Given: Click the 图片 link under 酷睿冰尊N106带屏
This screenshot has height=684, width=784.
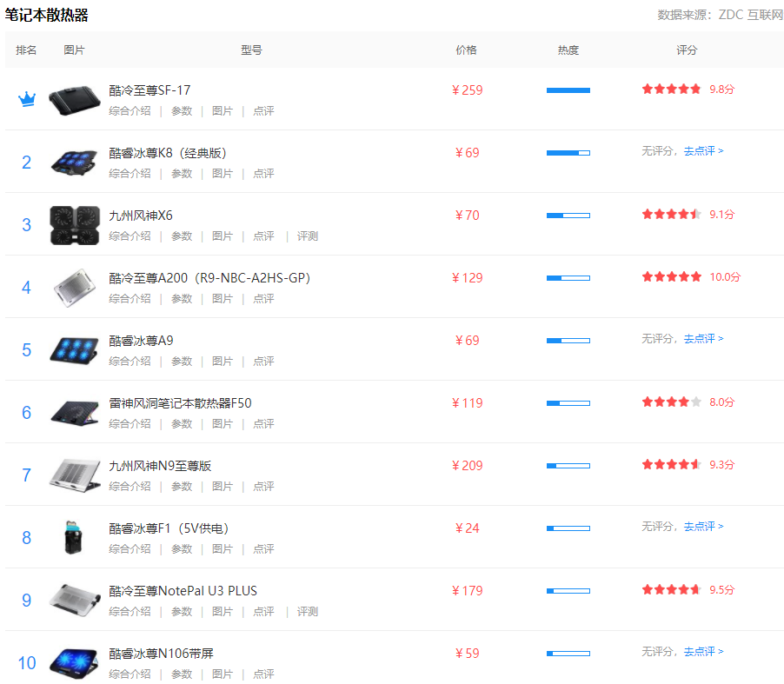Looking at the screenshot, I should tap(223, 674).
